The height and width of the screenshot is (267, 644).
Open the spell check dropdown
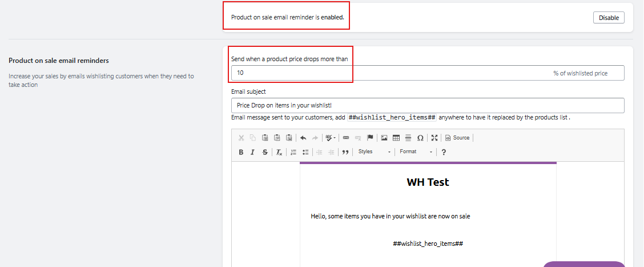(331, 138)
